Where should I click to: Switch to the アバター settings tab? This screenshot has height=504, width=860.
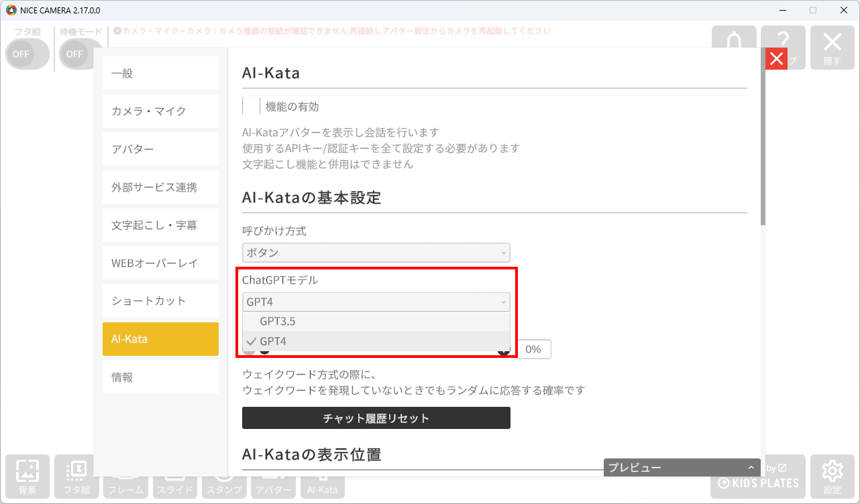point(160,149)
